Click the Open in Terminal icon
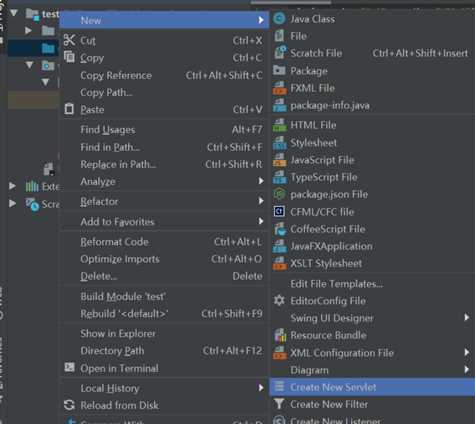This screenshot has width=475, height=424. pos(69,367)
